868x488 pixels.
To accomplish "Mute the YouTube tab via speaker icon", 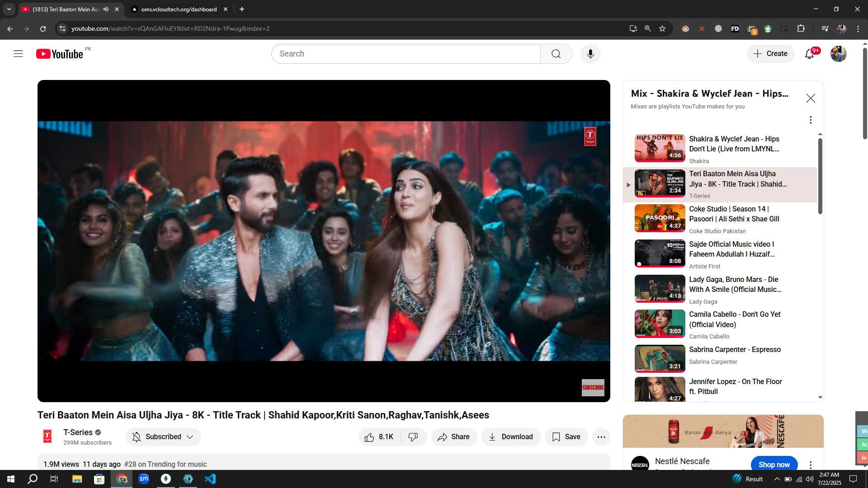I will coord(106,9).
